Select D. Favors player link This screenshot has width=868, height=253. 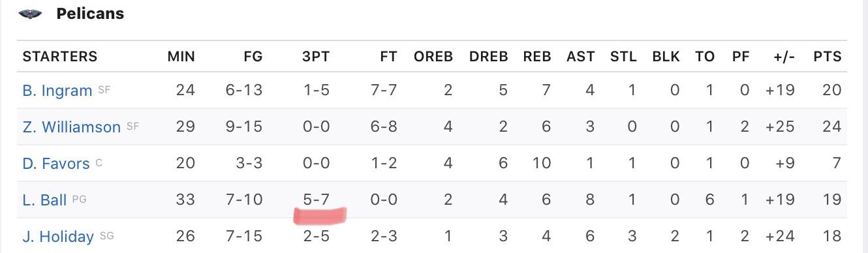point(56,164)
